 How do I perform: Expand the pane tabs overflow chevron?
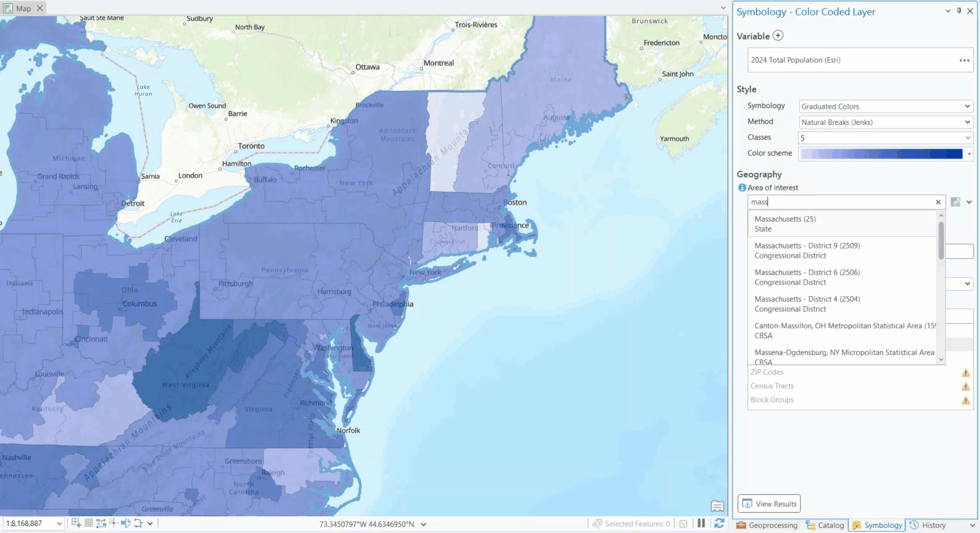(x=973, y=526)
